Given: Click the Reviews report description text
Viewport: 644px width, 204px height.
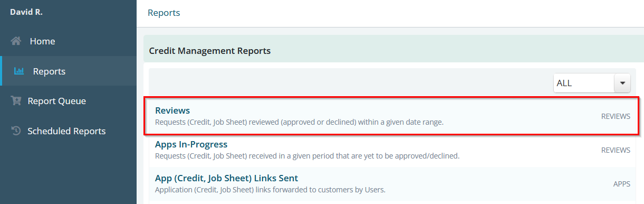Looking at the screenshot, I should click(x=299, y=122).
